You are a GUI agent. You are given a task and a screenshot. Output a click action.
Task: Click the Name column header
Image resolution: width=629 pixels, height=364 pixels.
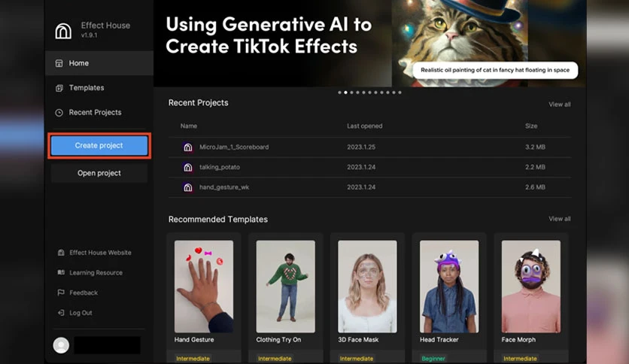189,126
